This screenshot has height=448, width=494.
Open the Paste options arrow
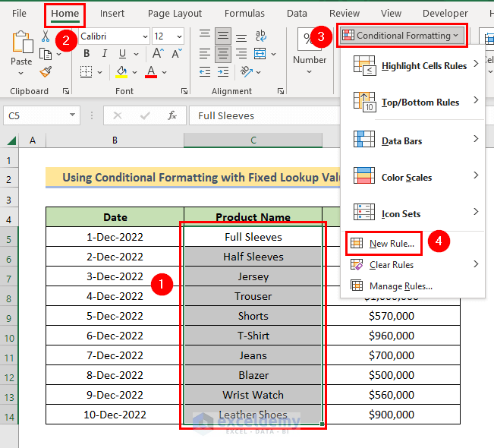[x=20, y=73]
